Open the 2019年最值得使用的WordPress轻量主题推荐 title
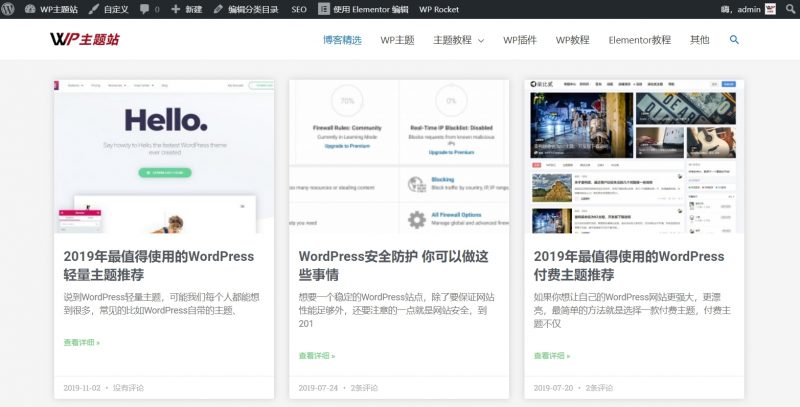 point(158,265)
